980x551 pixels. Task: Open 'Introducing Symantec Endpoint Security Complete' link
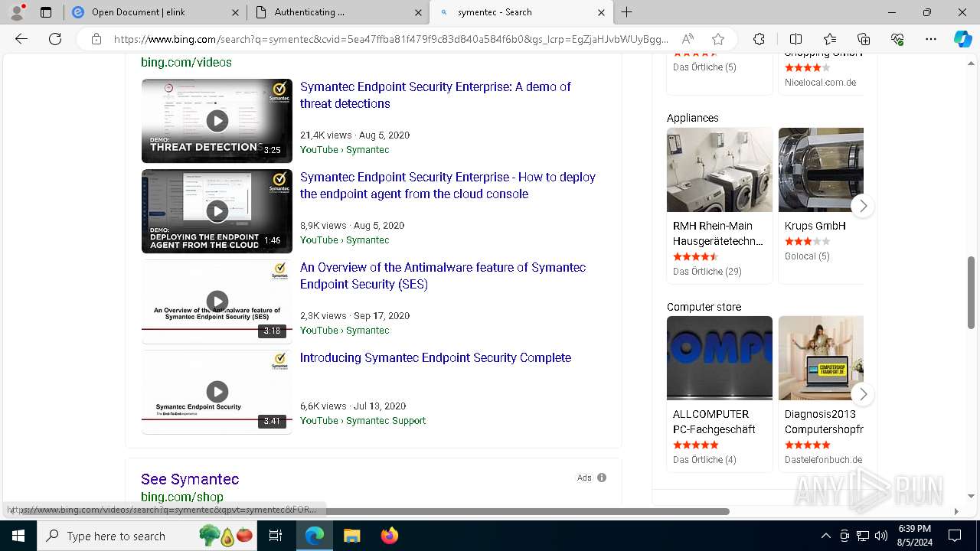point(436,357)
